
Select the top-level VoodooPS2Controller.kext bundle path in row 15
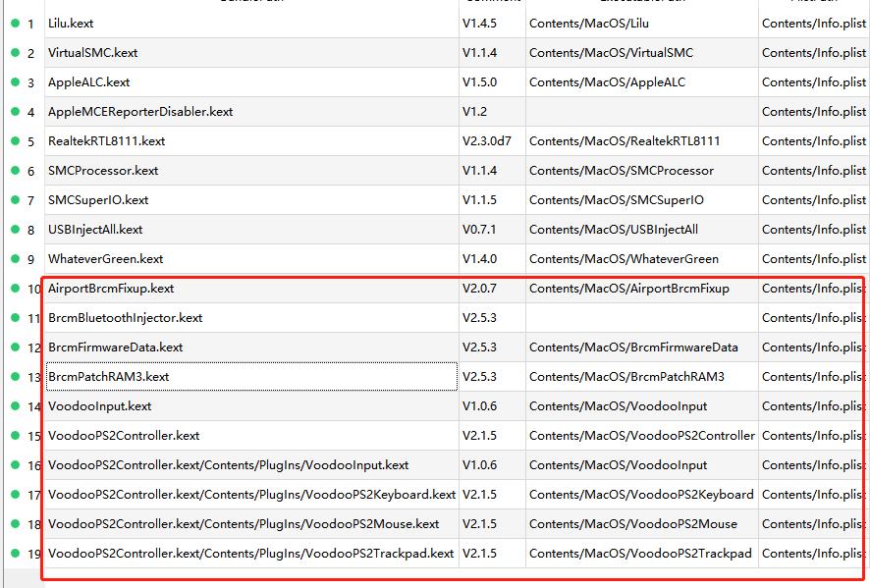pos(251,435)
